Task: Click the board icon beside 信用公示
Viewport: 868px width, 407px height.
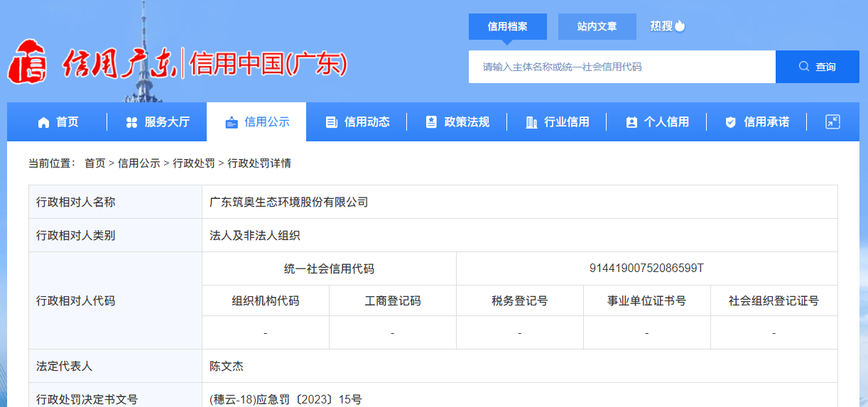Action: point(231,122)
